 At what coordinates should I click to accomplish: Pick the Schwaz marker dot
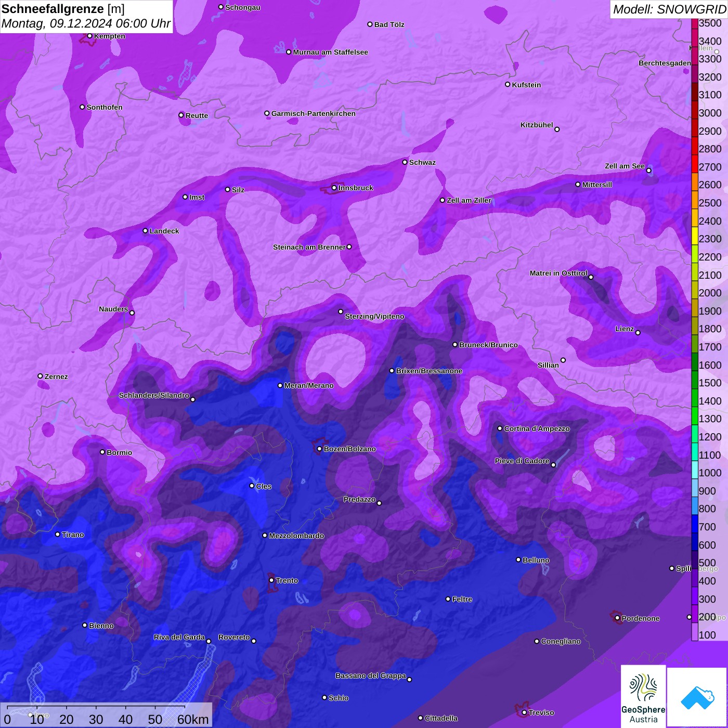[405, 162]
